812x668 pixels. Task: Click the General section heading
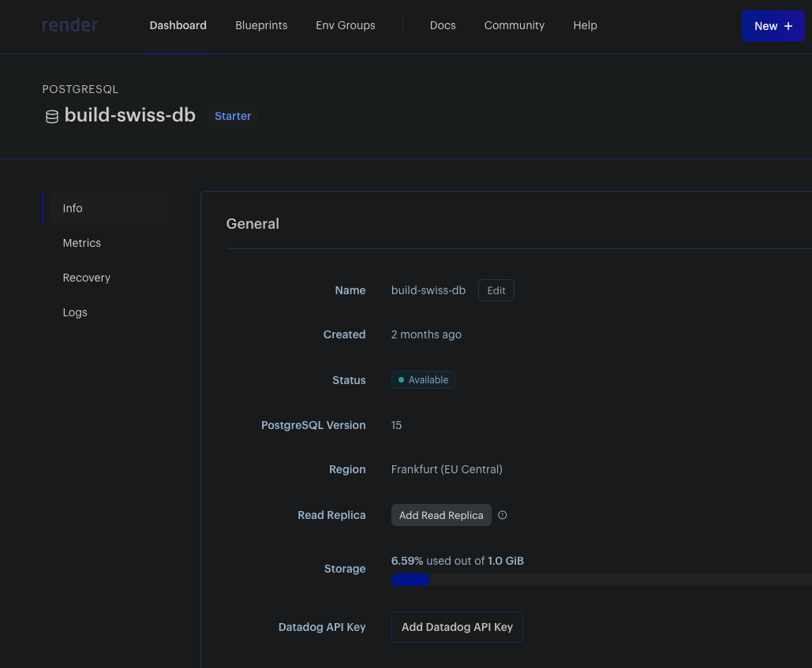pyautogui.click(x=253, y=223)
